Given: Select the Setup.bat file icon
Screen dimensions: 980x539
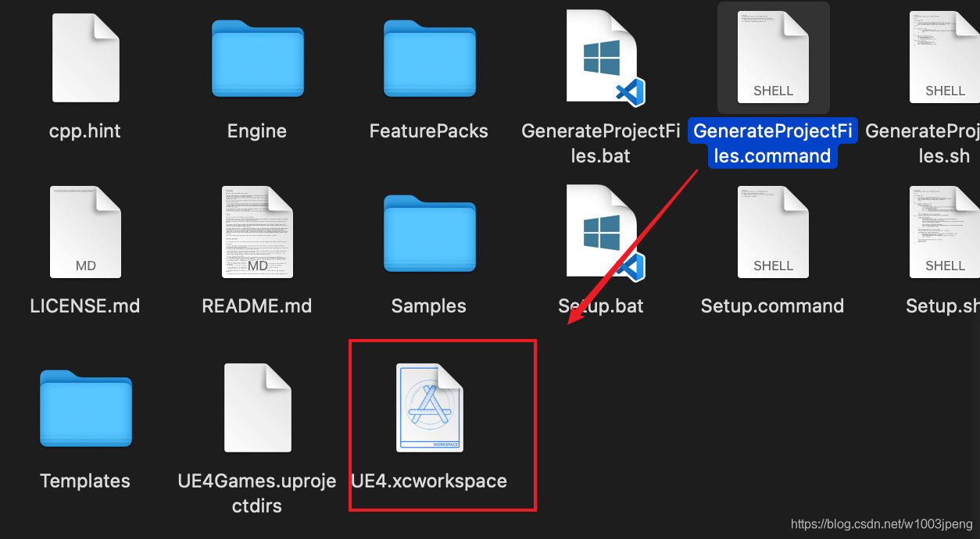Looking at the screenshot, I should pyautogui.click(x=605, y=232).
